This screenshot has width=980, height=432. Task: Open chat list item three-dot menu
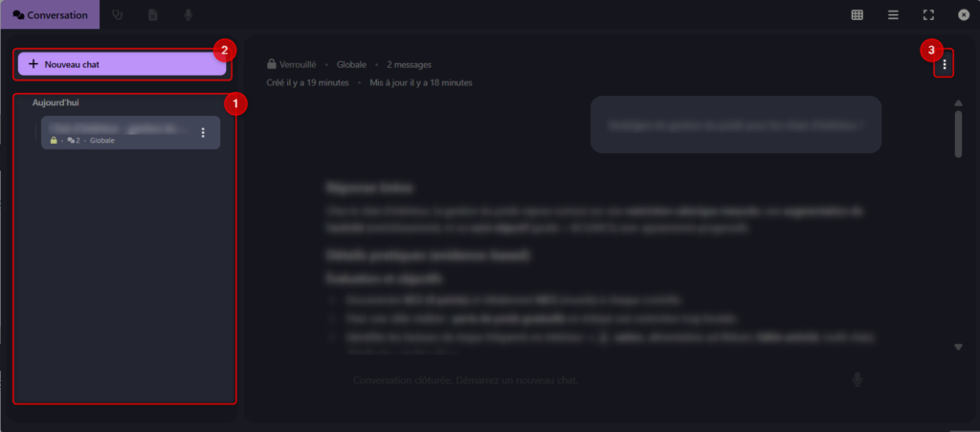(203, 132)
